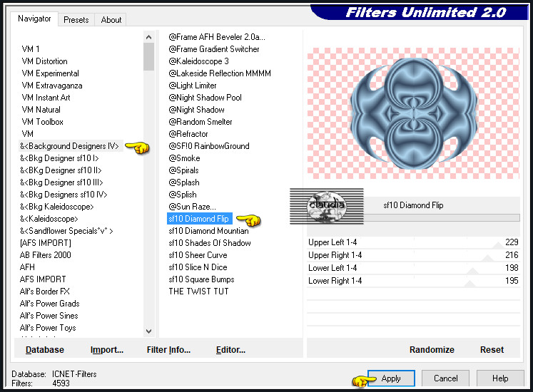Choose the @Sun Raze... filter
The width and height of the screenshot is (533, 392).
coord(193,207)
